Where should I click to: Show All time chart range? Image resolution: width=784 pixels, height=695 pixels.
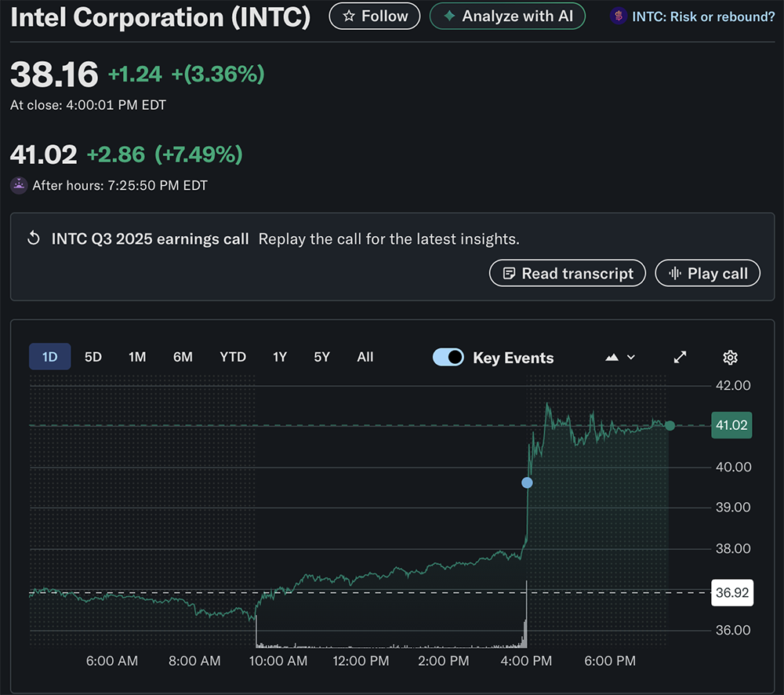pos(365,357)
